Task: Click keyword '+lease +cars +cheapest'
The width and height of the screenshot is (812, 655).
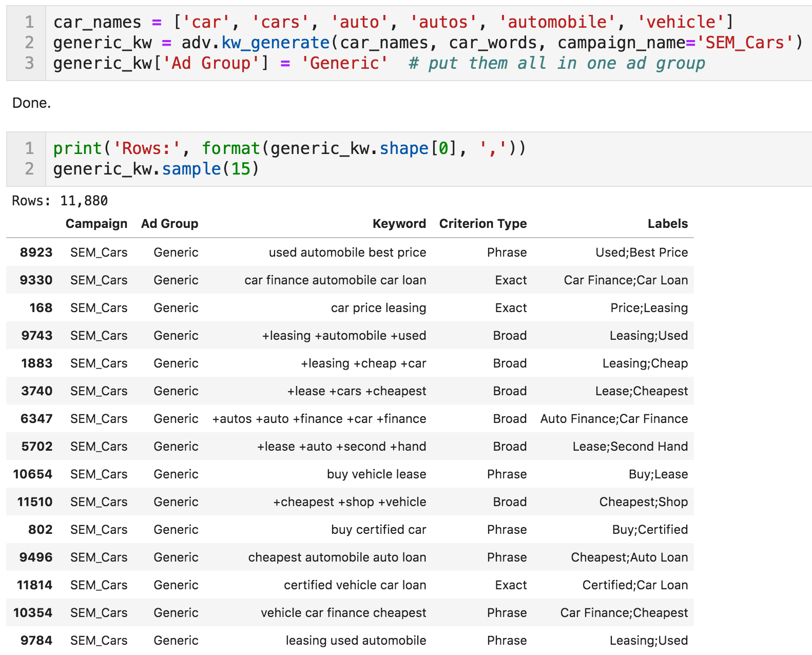Action: pos(357,391)
